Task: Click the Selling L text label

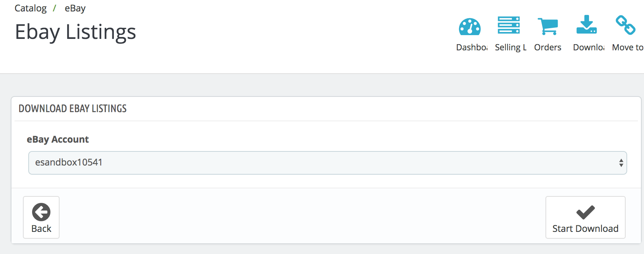Action: coord(511,47)
